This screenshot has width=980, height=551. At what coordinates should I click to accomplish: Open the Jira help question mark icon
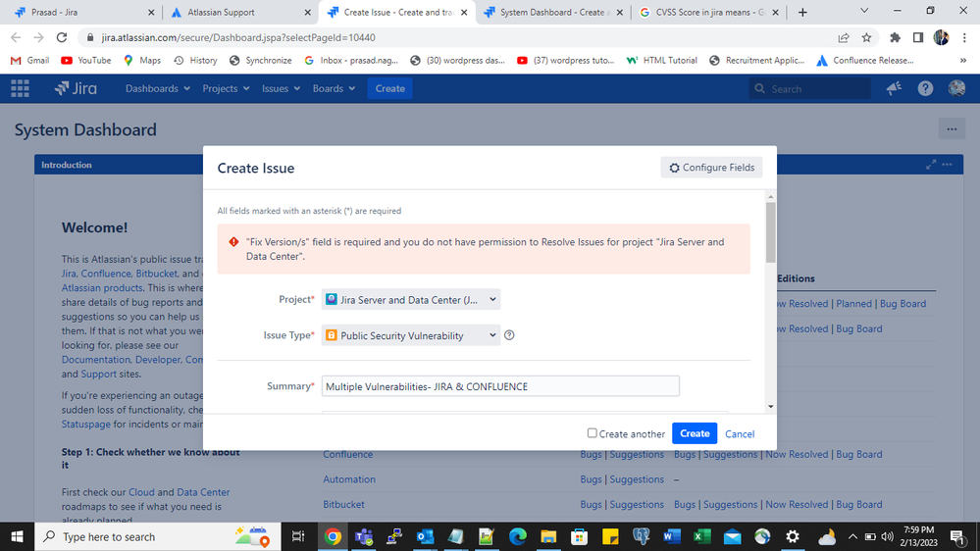926,88
